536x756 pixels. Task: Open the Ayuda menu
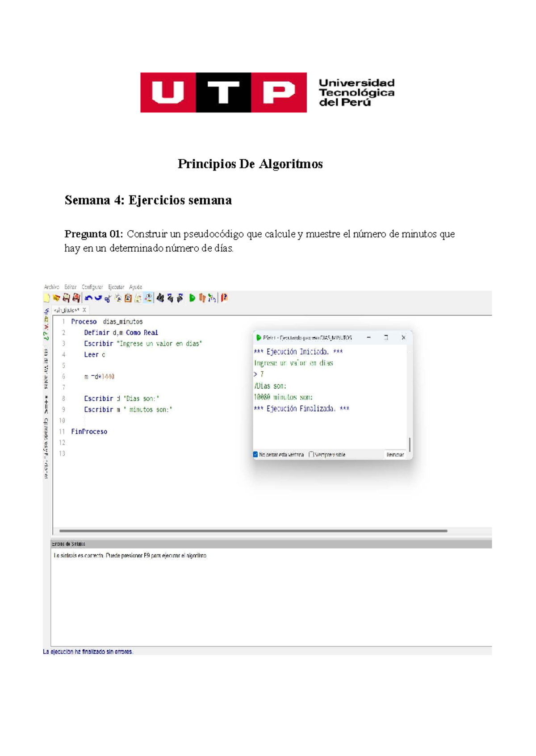click(x=136, y=287)
